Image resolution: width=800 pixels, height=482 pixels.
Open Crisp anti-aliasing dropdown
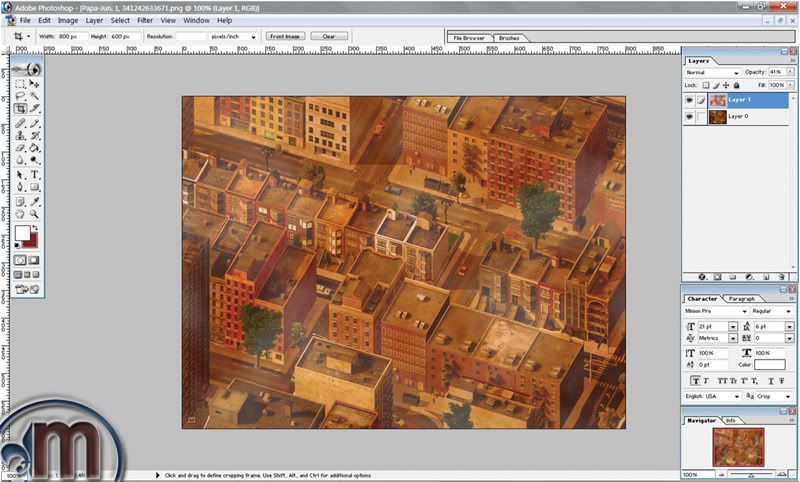(789, 396)
